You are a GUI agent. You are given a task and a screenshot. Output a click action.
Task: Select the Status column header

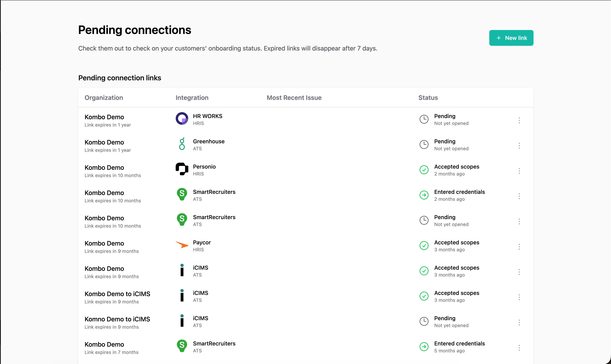point(428,98)
